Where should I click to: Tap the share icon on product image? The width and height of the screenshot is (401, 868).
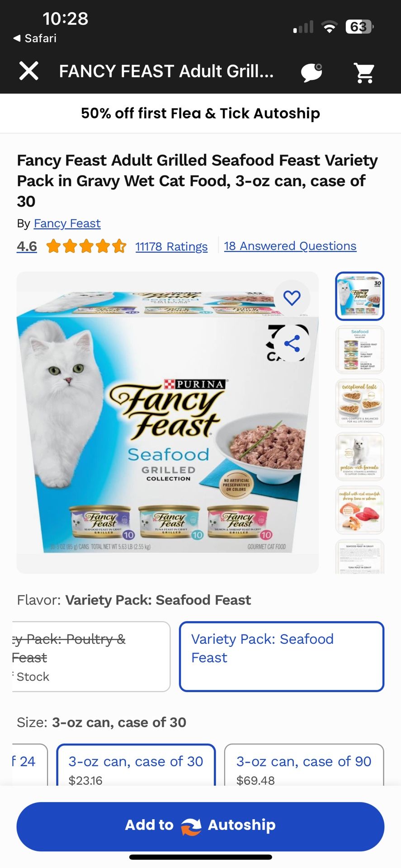click(x=292, y=344)
